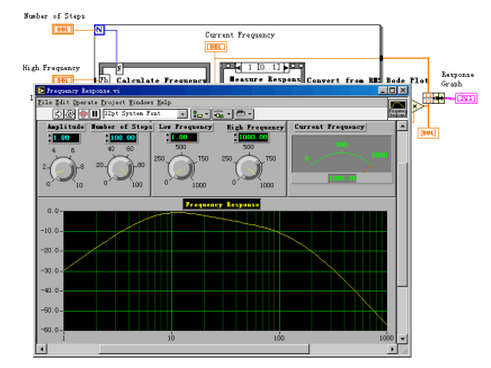Open the Reorder dropdown in the toolbar
This screenshot has width=491, height=368.
click(x=243, y=114)
